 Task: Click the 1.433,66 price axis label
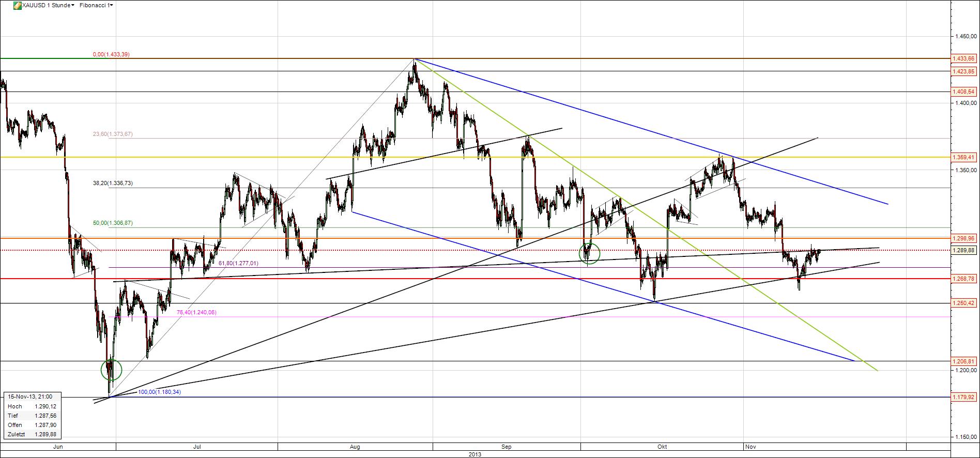[x=964, y=59]
